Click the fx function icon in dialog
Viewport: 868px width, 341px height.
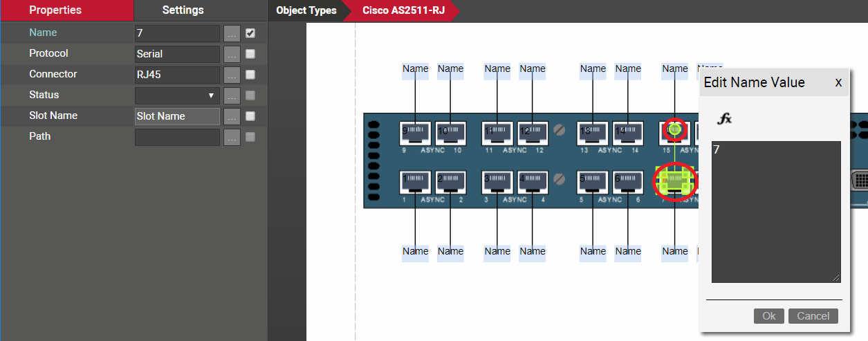[724, 119]
